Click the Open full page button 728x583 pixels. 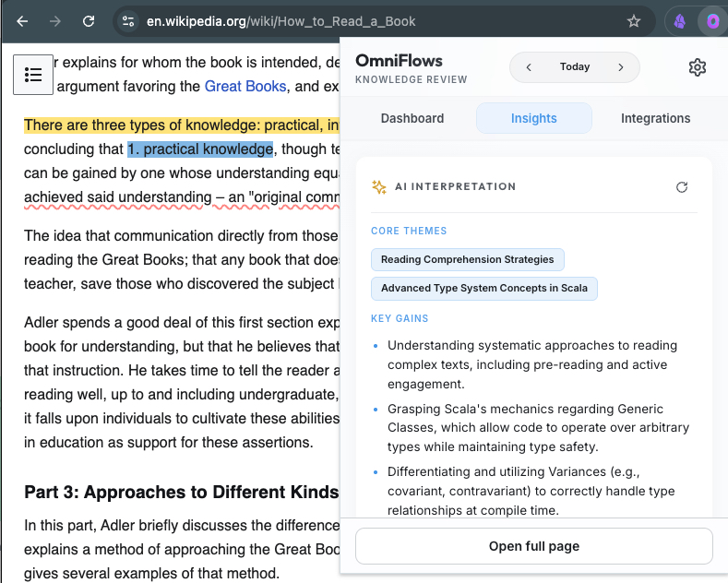[534, 546]
